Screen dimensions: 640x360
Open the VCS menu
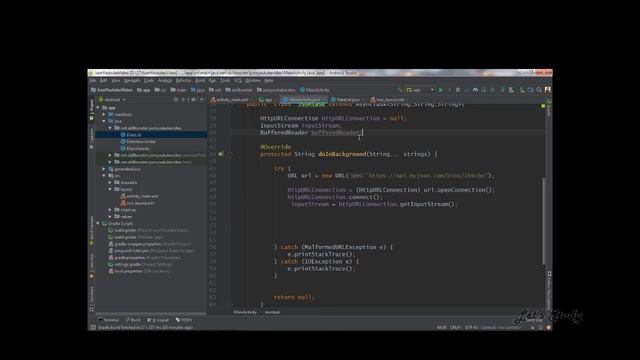coord(238,81)
